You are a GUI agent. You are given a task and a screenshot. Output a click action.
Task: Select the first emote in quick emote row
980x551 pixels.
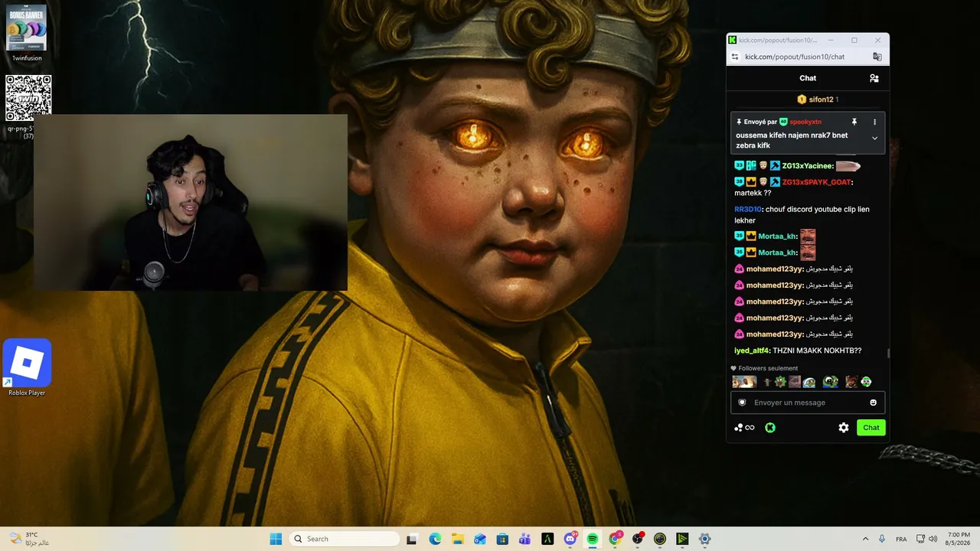[744, 382]
